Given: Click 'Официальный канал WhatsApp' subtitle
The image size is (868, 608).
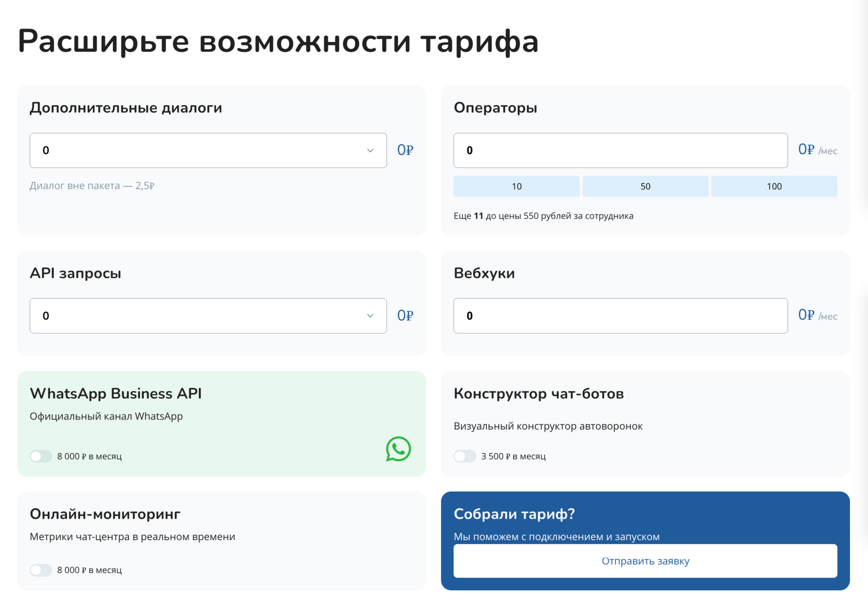Looking at the screenshot, I should pos(106,416).
